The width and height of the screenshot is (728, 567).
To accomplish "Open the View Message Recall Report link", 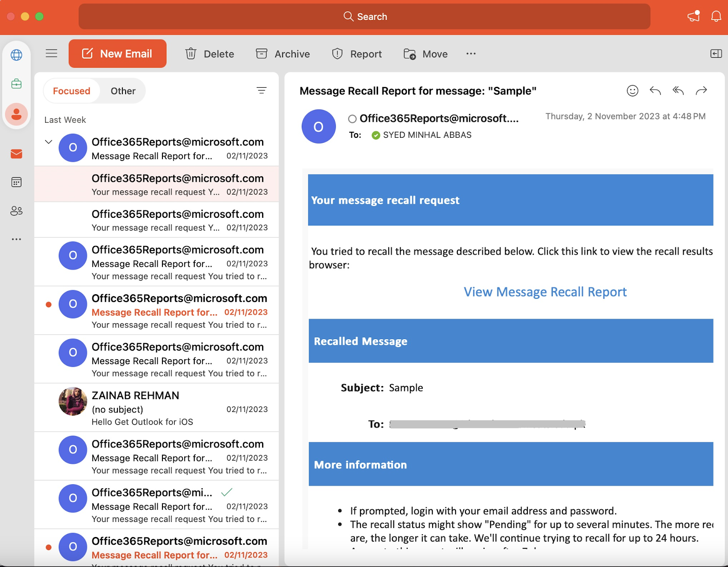I will pyautogui.click(x=545, y=292).
